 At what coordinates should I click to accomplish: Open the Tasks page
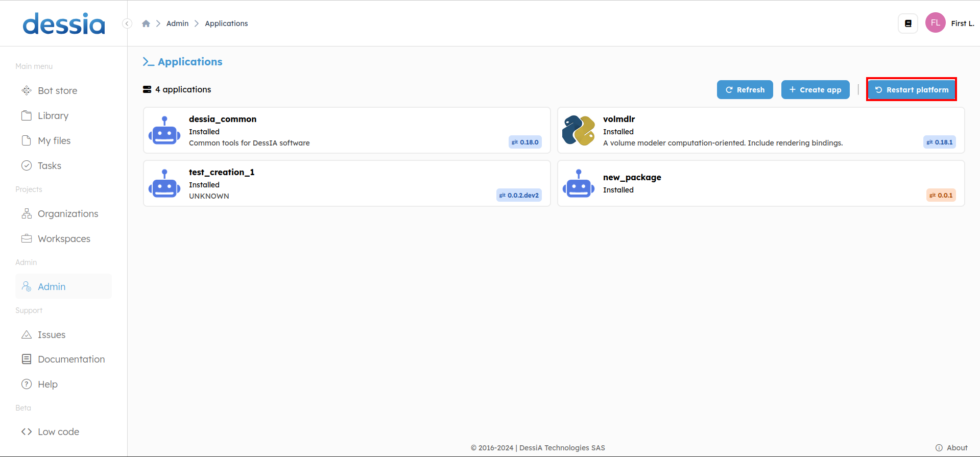[x=63, y=166]
